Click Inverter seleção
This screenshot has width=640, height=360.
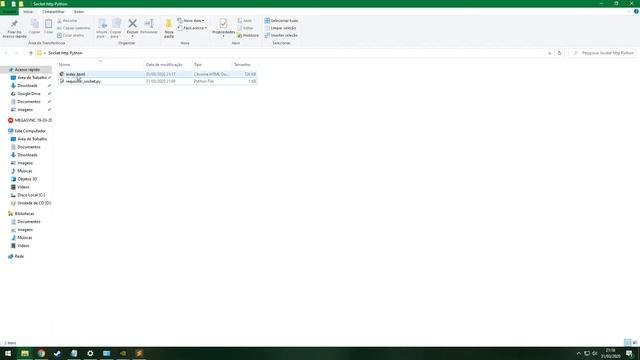281,36
